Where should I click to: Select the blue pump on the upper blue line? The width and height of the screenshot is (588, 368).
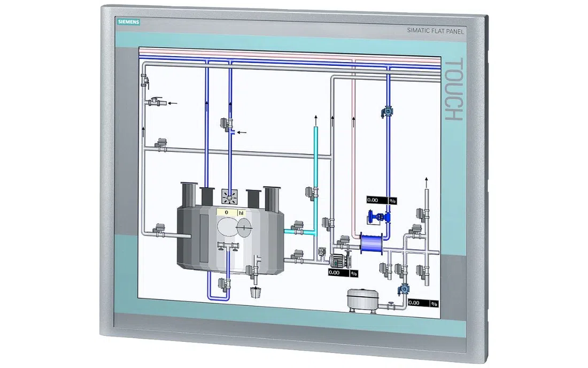388,111
